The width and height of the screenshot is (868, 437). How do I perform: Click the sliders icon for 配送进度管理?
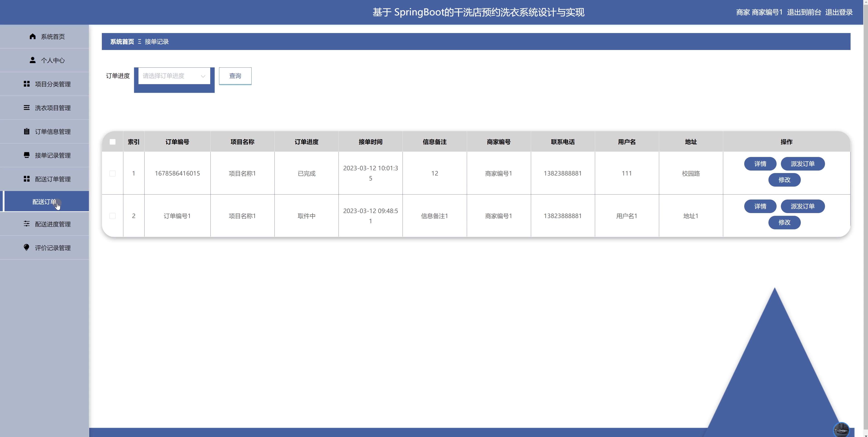click(x=27, y=224)
